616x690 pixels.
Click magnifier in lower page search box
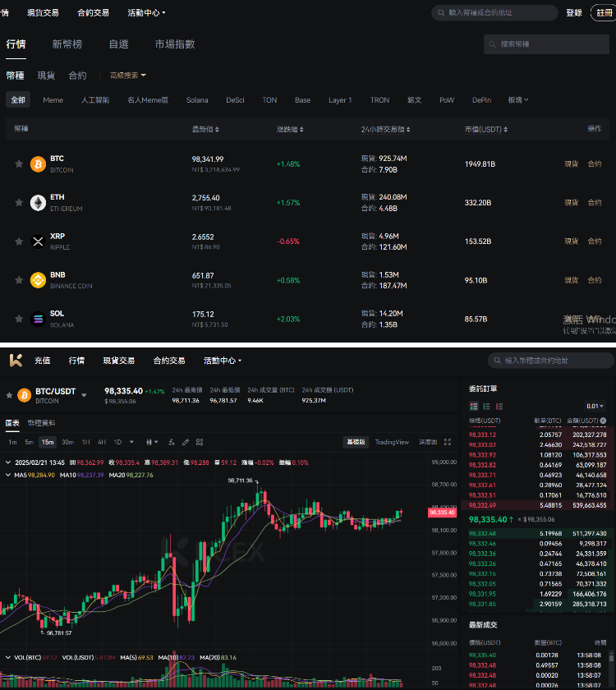[x=498, y=361]
